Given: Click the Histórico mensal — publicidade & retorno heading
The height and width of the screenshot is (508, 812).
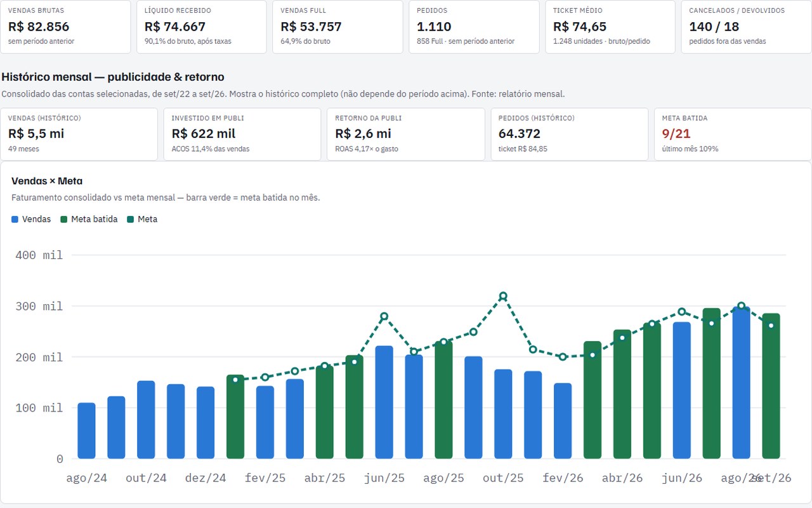Looking at the screenshot, I should coord(113,77).
